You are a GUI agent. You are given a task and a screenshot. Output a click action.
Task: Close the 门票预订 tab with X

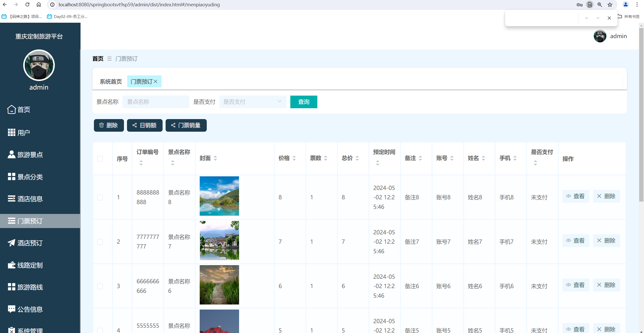(x=156, y=81)
